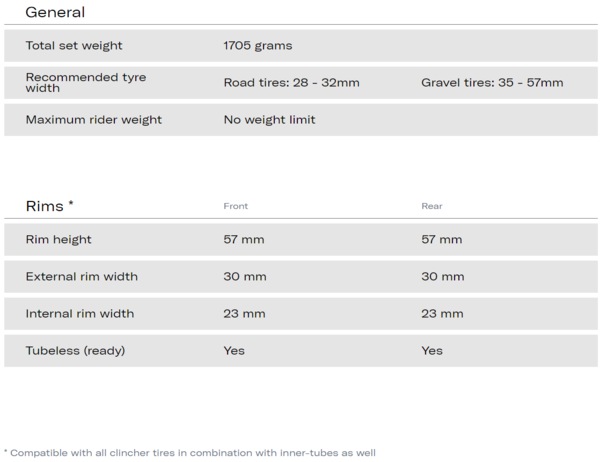Screen dimensions: 600x462
Task: Click the Rear column header
Action: [432, 206]
